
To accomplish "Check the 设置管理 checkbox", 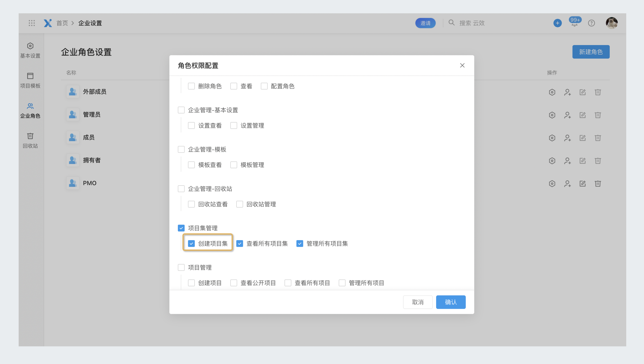I will [234, 125].
